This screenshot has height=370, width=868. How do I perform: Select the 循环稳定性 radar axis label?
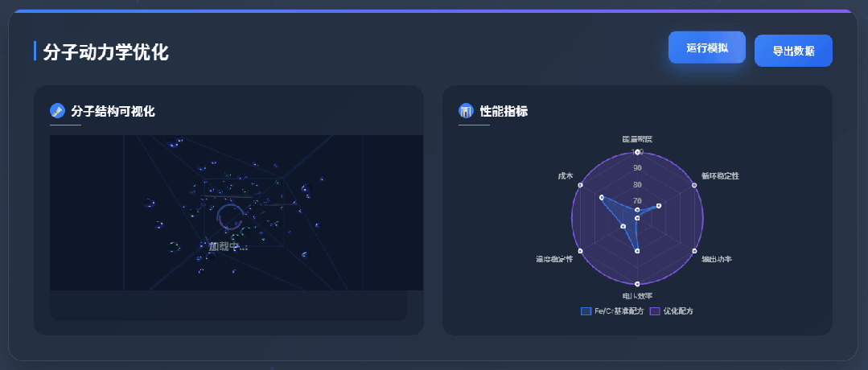[x=720, y=175]
